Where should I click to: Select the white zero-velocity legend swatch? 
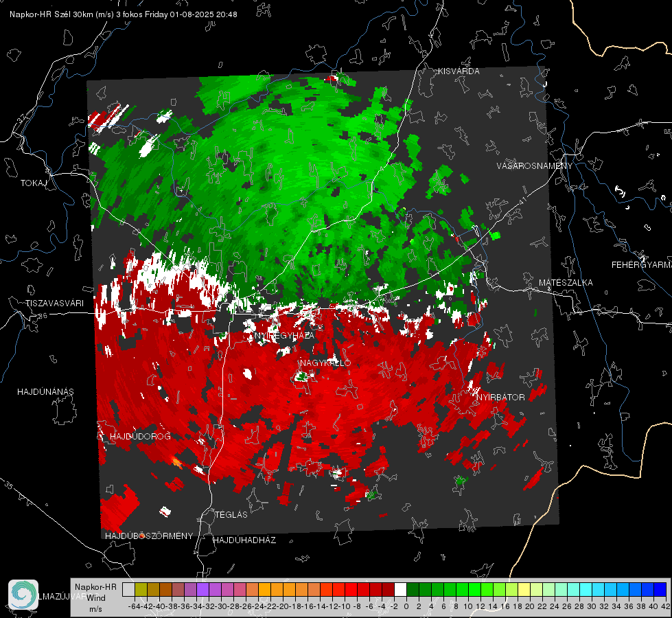400,589
